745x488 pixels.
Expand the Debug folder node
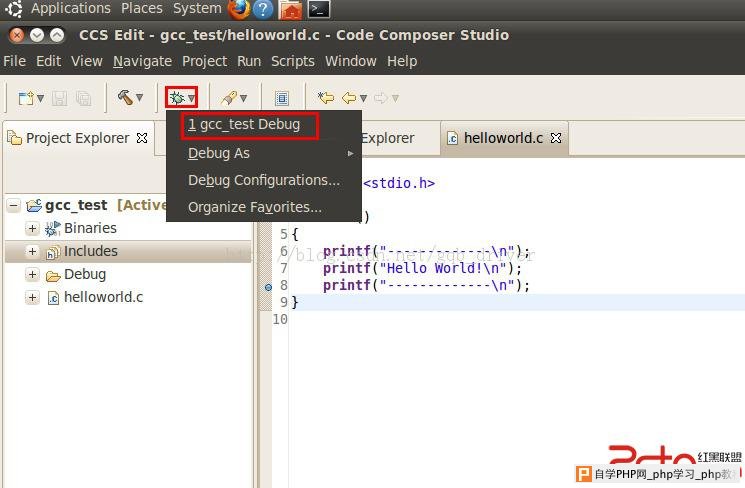coord(32,274)
